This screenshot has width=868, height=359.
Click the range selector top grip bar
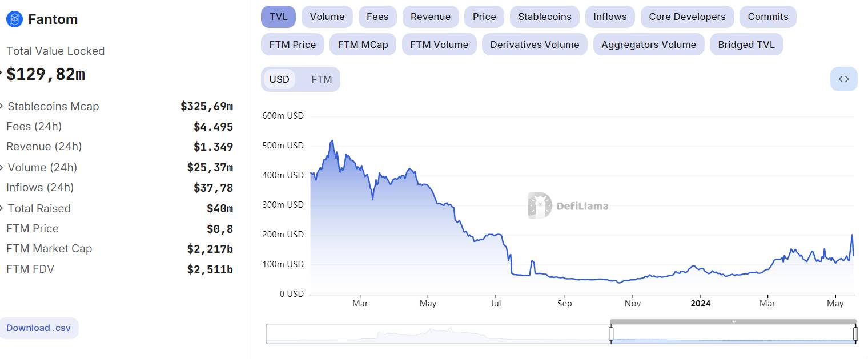(733, 322)
